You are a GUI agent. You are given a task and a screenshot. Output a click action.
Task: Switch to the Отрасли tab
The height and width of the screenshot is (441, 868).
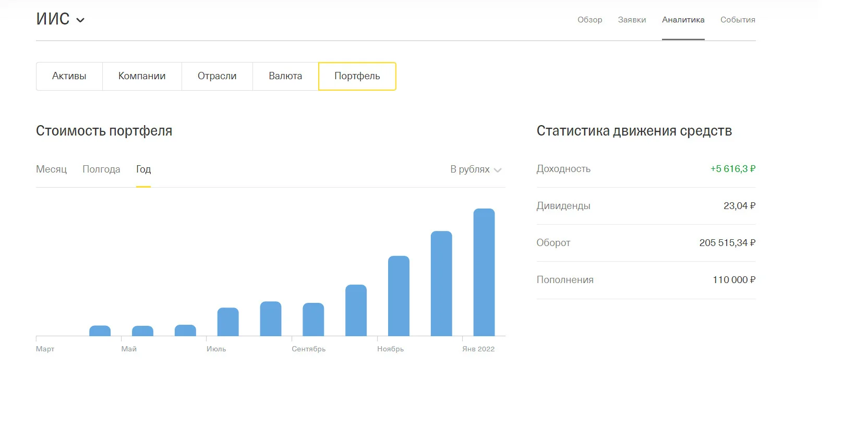point(217,76)
